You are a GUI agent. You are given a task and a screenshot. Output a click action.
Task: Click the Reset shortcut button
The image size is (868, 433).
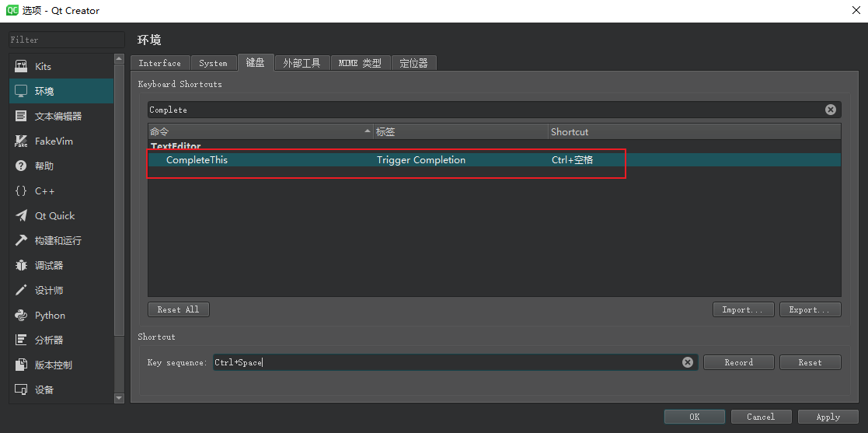[x=810, y=362]
